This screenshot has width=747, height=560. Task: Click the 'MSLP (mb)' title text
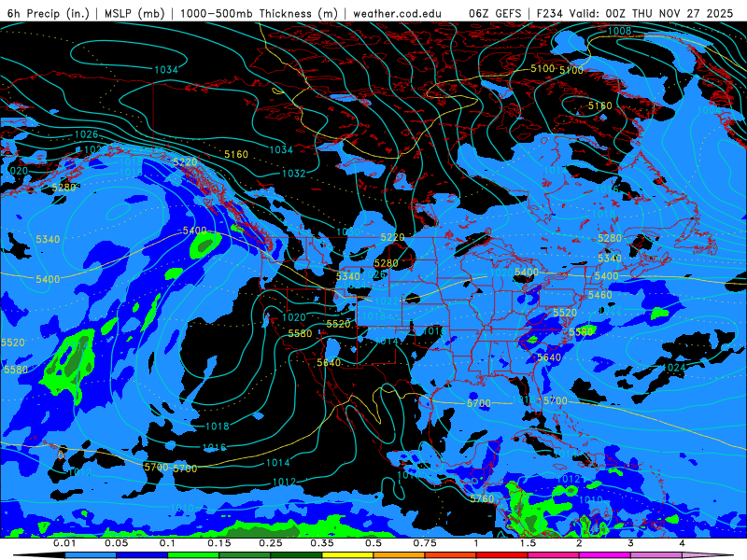point(134,13)
